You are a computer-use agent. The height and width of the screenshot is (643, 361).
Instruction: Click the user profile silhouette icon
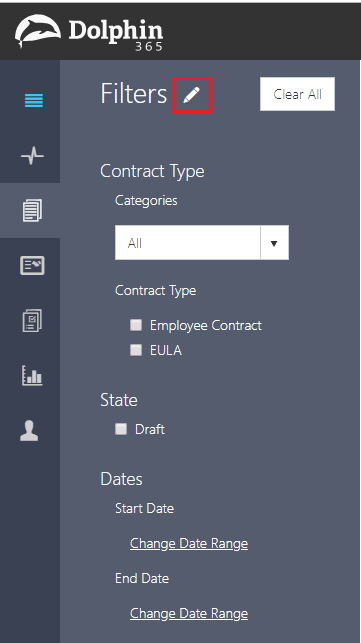(29, 431)
